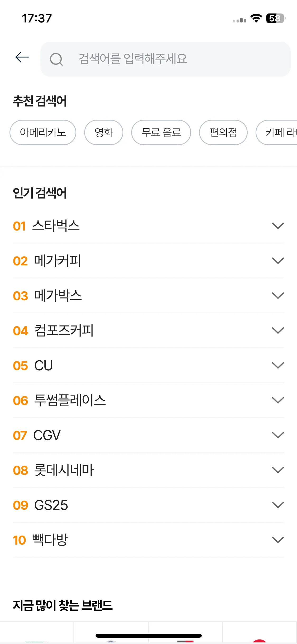Viewport: 297px width, 644px height.
Task: Tap the back arrow icon
Action: [22, 57]
